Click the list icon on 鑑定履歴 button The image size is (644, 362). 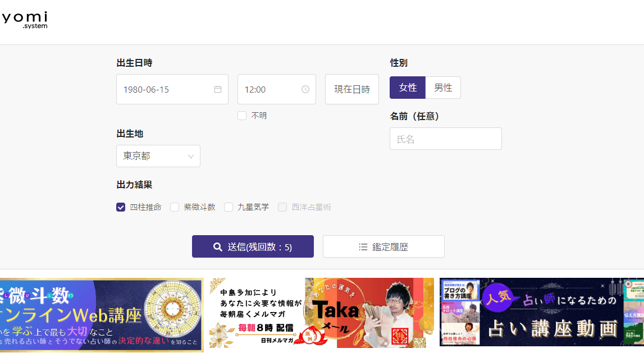(363, 247)
